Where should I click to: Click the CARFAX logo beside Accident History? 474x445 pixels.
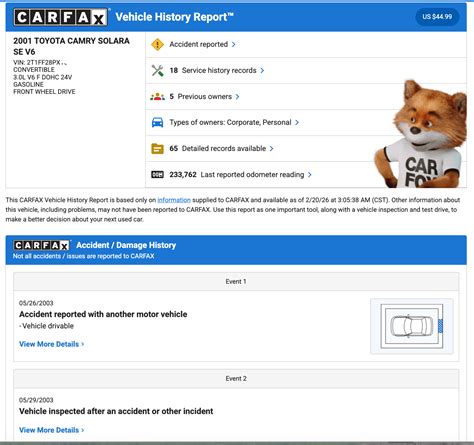coord(42,245)
